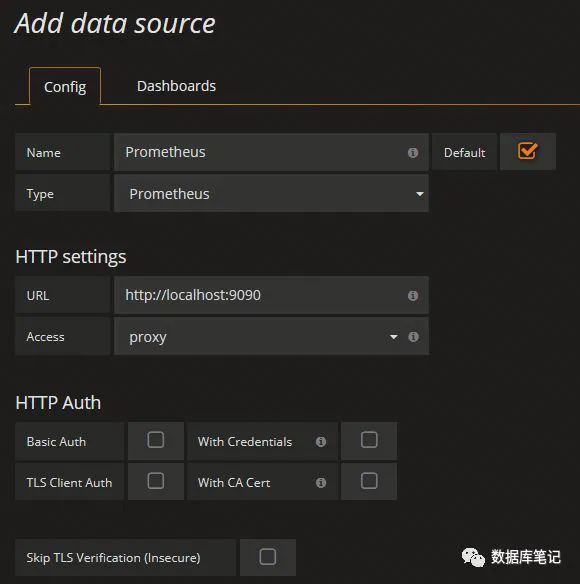Screen dimensions: 580x584
Task: Select the Config tab
Action: click(x=65, y=87)
